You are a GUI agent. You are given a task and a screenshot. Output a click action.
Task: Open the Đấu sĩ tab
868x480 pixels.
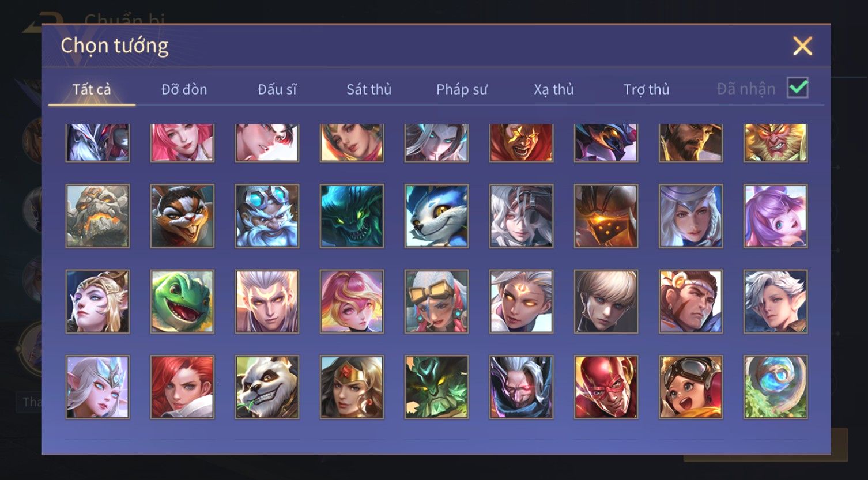pos(277,89)
